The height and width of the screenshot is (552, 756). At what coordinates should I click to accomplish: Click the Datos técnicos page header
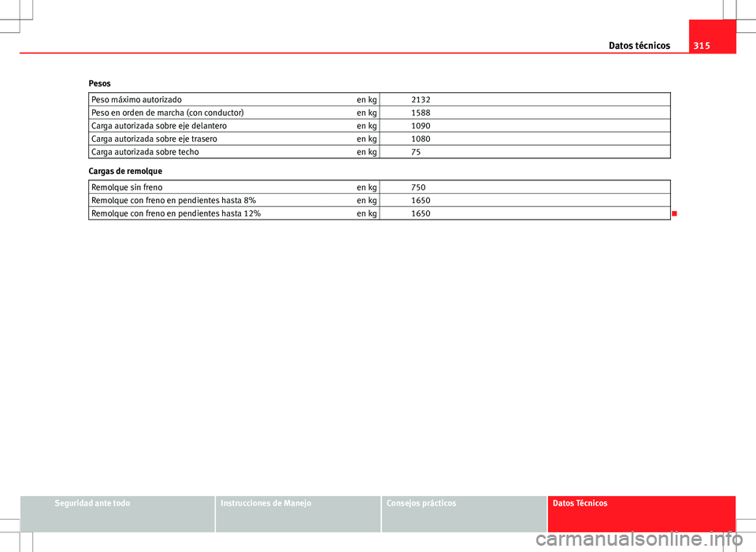(x=639, y=46)
